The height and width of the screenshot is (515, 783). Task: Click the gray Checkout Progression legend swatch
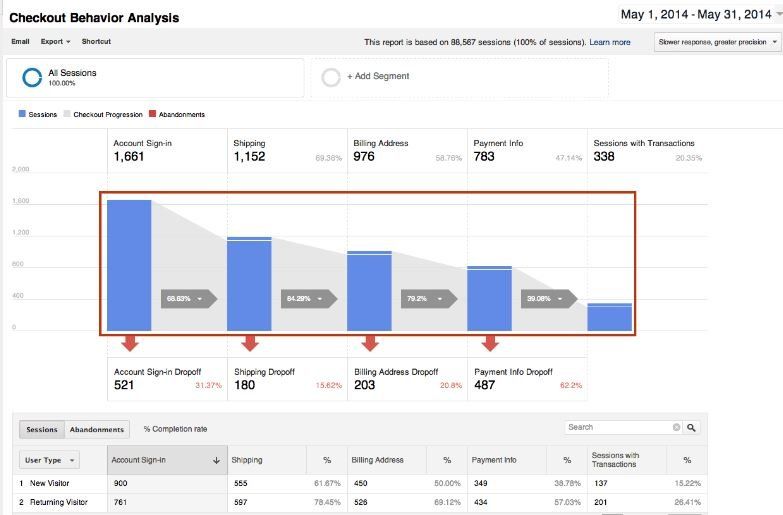pyautogui.click(x=67, y=114)
